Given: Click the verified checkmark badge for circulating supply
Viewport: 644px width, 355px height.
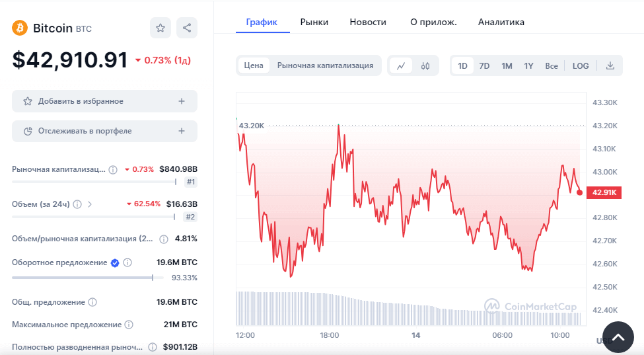Looking at the screenshot, I should (x=115, y=262).
